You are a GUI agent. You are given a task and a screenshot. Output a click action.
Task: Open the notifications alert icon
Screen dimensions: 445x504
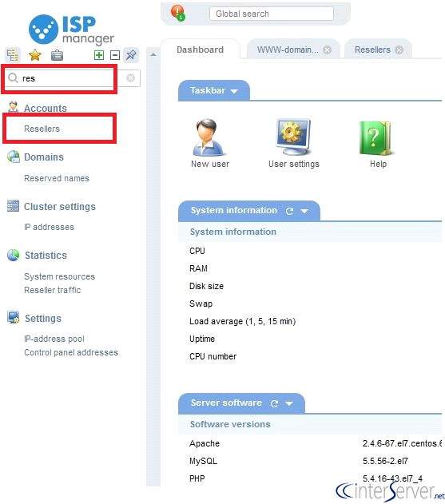[x=178, y=13]
